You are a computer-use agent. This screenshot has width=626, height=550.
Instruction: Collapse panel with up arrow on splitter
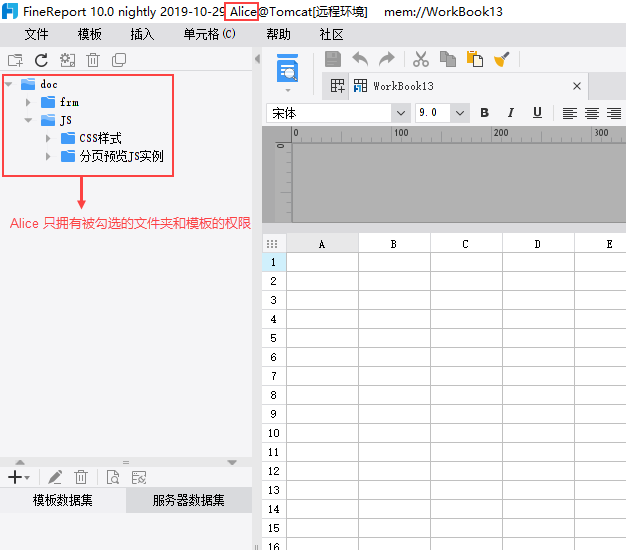20,462
